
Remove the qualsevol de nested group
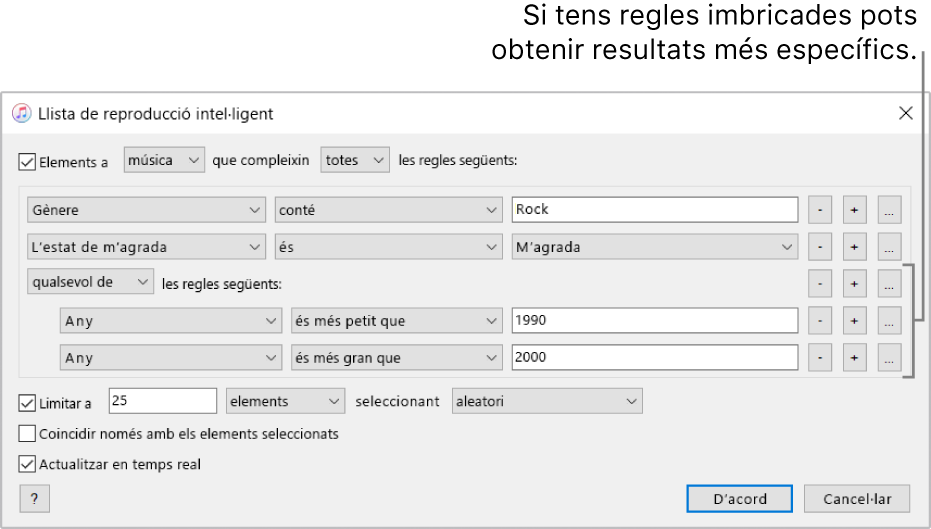pos(820,284)
